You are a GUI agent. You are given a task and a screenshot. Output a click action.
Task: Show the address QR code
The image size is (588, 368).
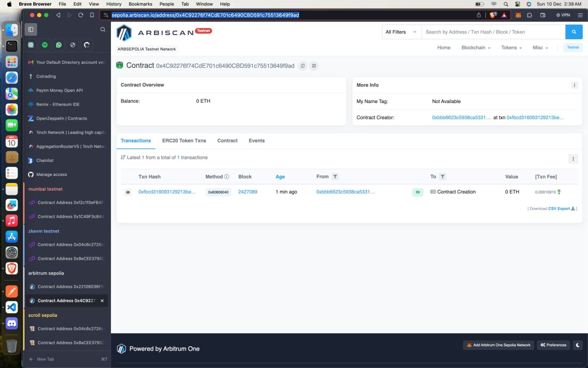[314, 66]
